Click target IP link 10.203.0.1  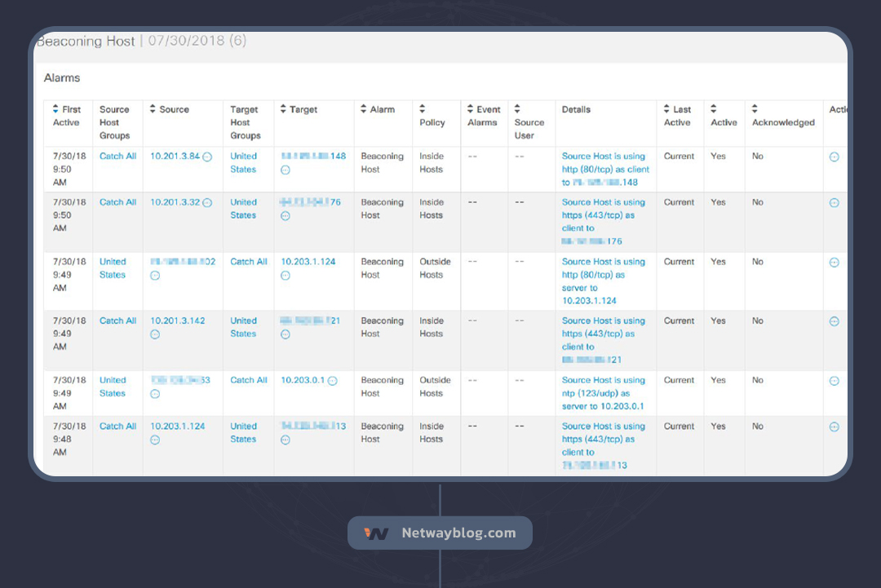tap(303, 381)
